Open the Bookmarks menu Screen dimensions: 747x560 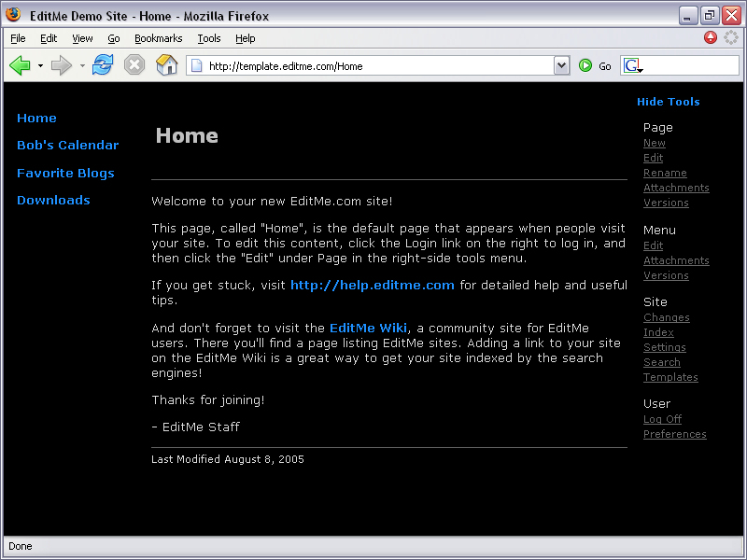(x=158, y=38)
